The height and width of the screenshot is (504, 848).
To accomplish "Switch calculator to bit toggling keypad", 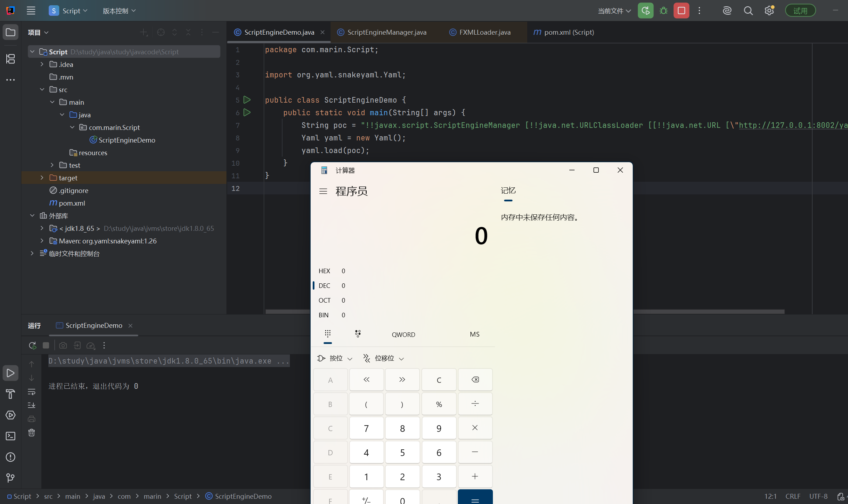I will coord(358,334).
